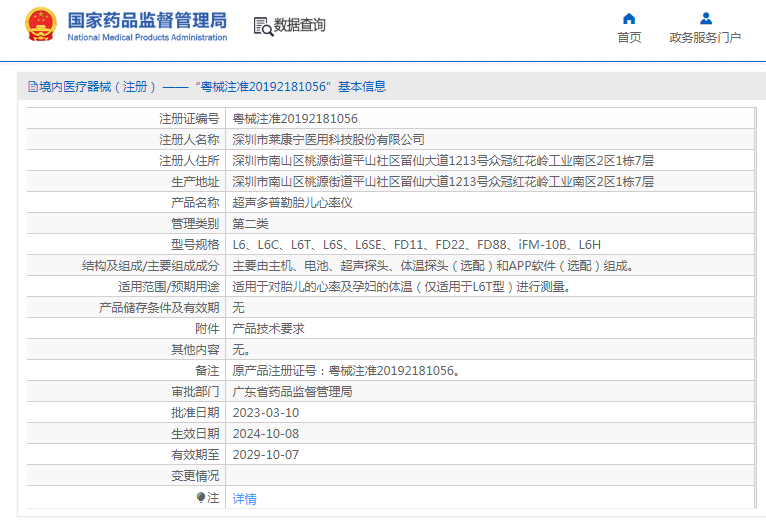
Task: Click the 备注 label
Action: 207,371
